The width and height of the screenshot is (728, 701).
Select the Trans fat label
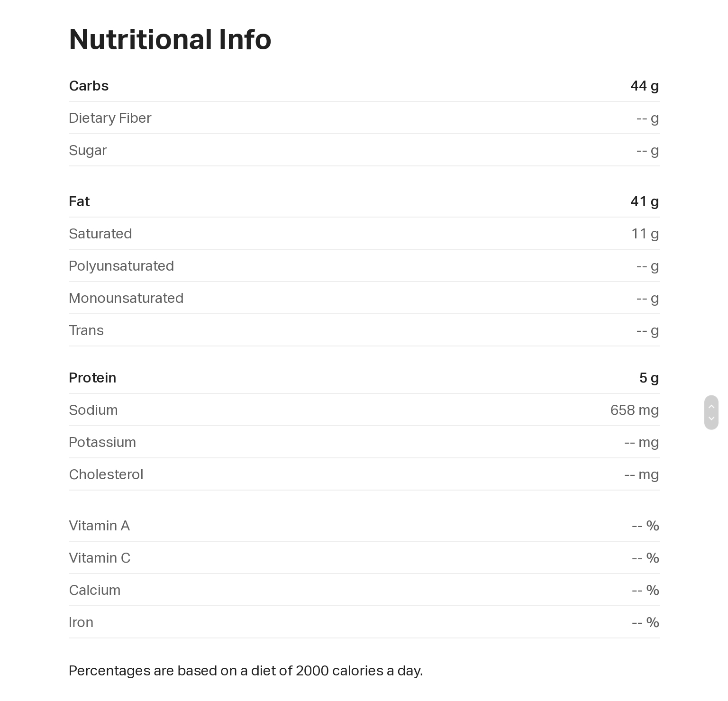pos(86,330)
